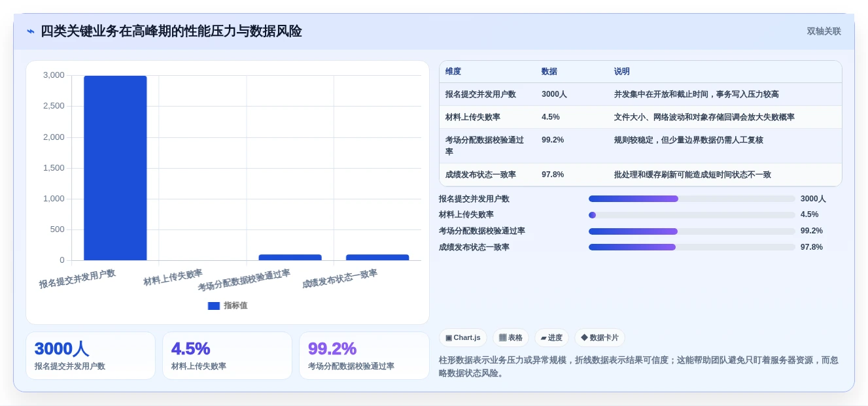Click the 成绩发布状态一致率 progress bar
Viewport: 868px width, 406px height.
tap(692, 247)
